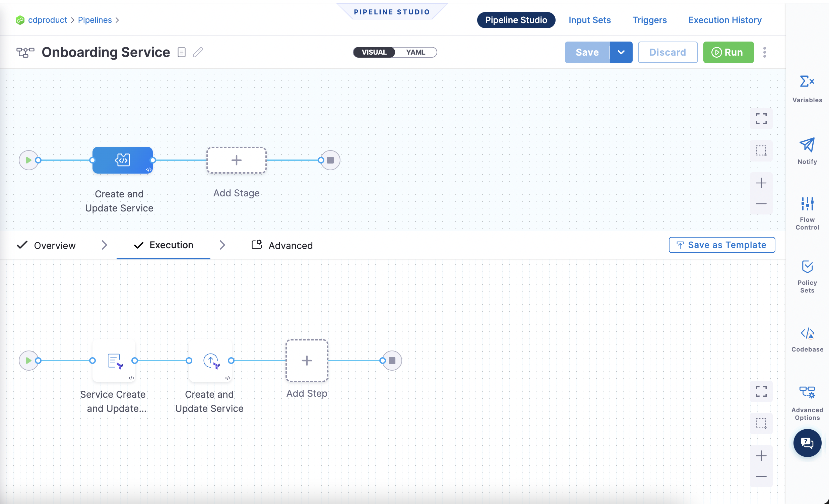
Task: Open Advanced Options panel
Action: click(807, 392)
